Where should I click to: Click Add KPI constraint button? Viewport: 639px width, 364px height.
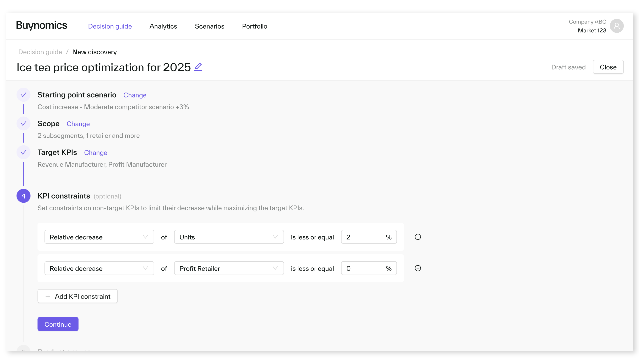78,296
